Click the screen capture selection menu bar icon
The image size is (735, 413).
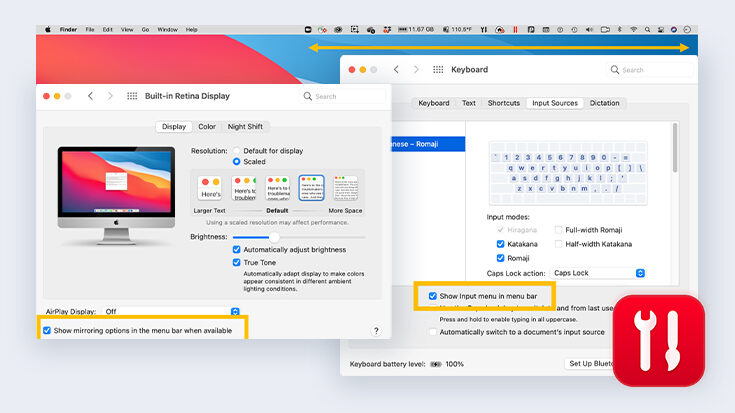(355, 30)
